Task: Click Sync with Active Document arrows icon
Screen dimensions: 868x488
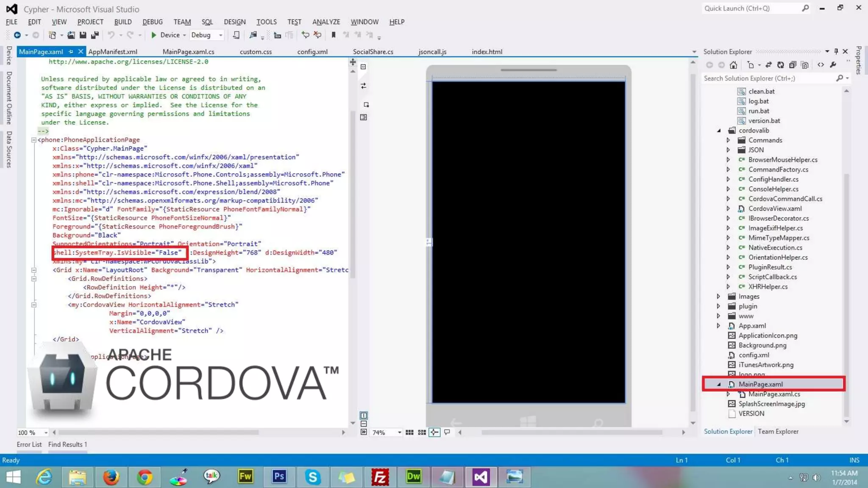Action: (x=768, y=65)
